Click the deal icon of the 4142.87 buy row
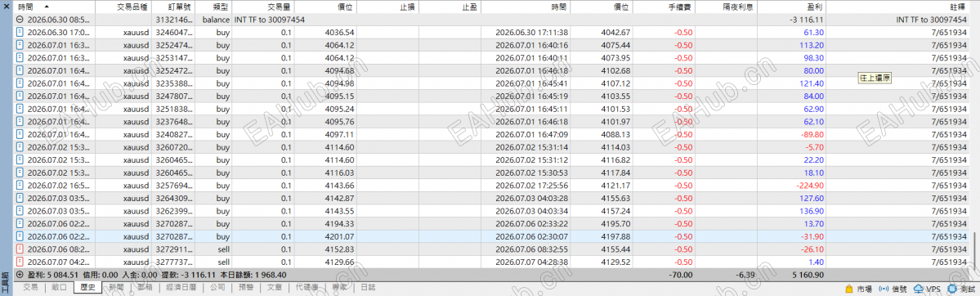This screenshot has width=980, height=296. [20, 198]
